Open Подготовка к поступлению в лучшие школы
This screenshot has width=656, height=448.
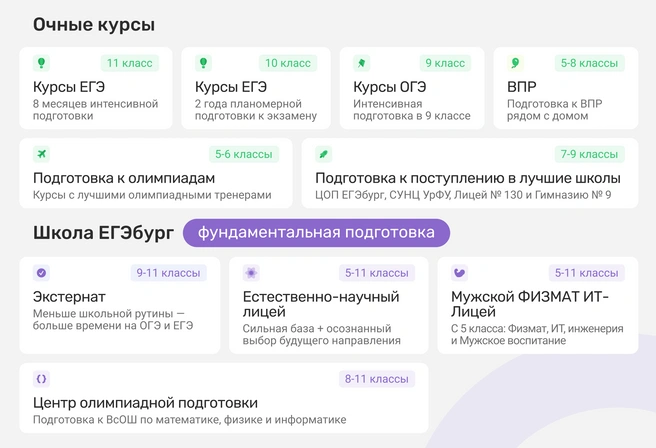(470, 173)
